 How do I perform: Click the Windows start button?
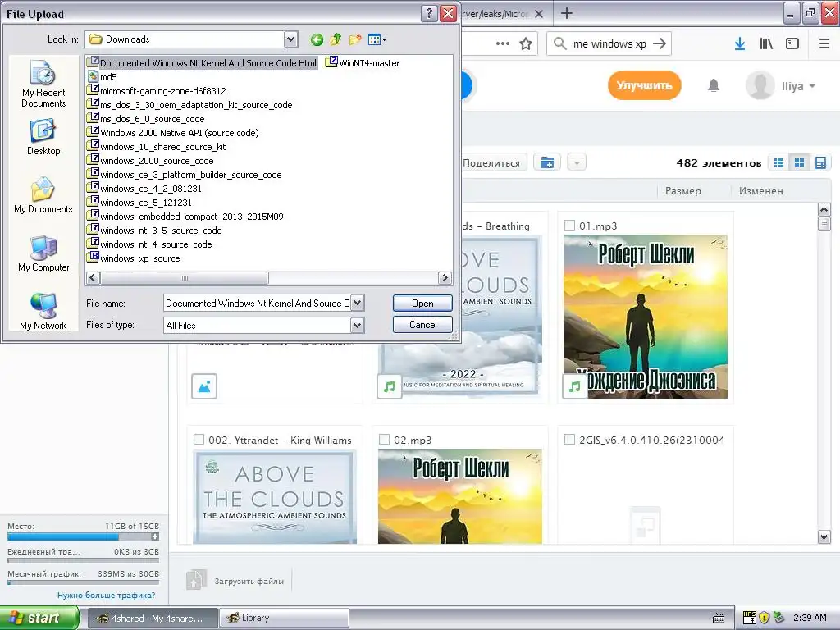39,618
